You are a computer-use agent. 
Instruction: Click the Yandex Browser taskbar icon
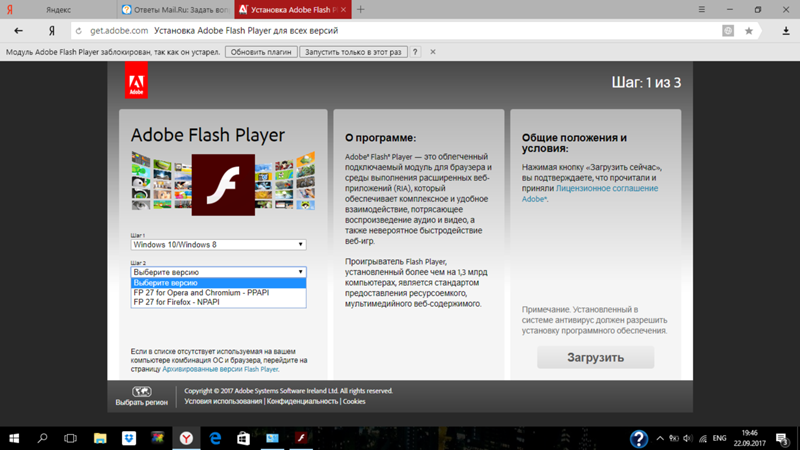[x=186, y=438]
